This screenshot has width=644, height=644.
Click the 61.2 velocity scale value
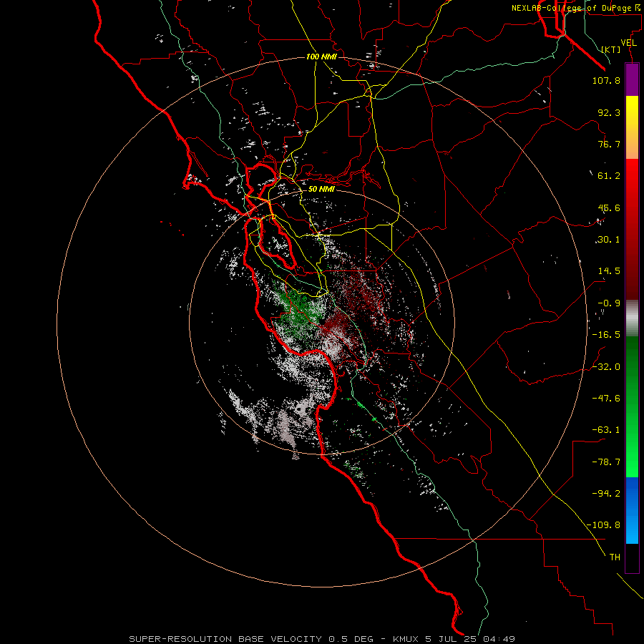609,176
